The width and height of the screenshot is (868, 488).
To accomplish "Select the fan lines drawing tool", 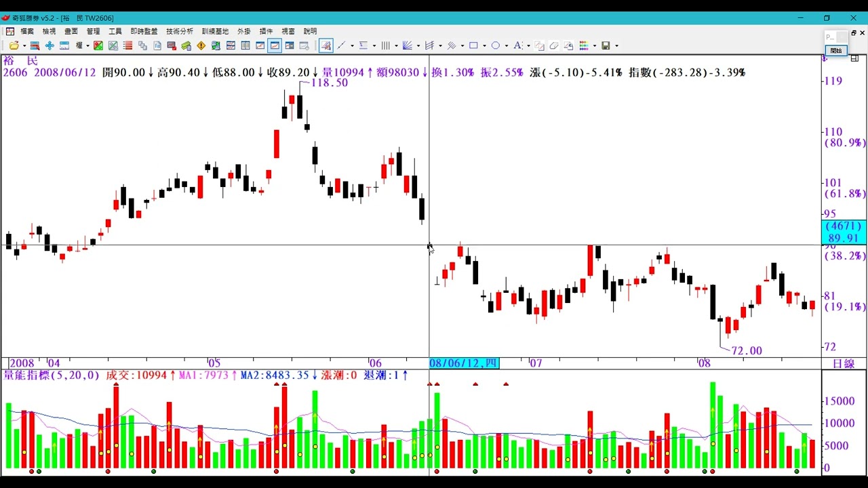I will 407,45.
